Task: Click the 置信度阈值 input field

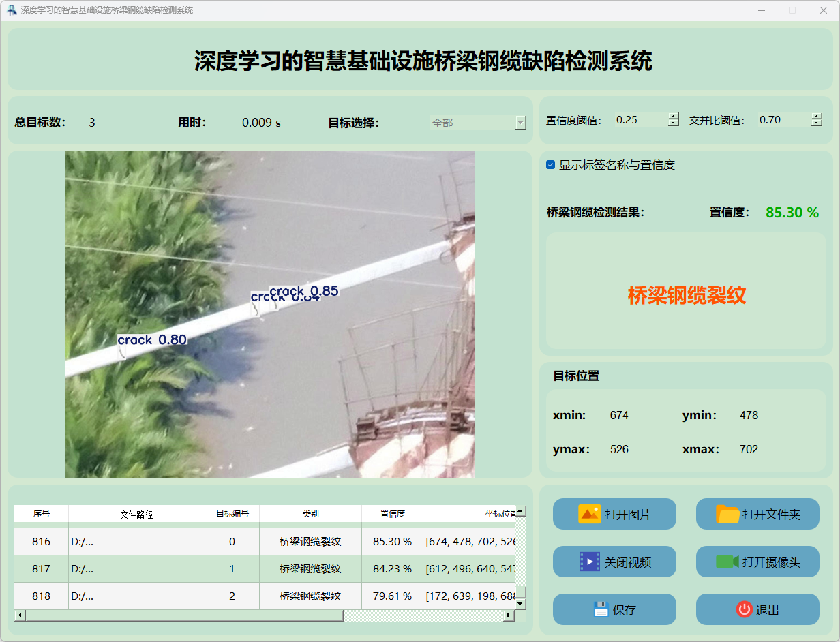Action: pos(640,120)
